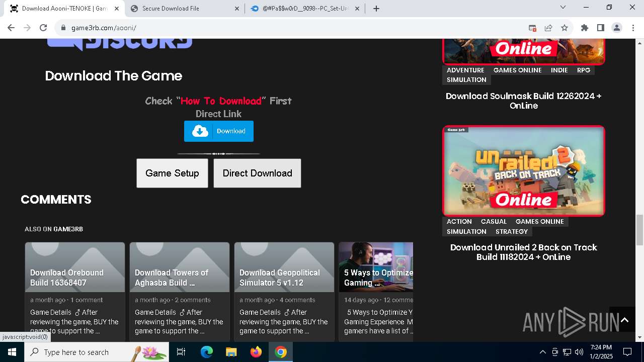Click the Direct Download button
The height and width of the screenshot is (362, 644).
(x=257, y=173)
